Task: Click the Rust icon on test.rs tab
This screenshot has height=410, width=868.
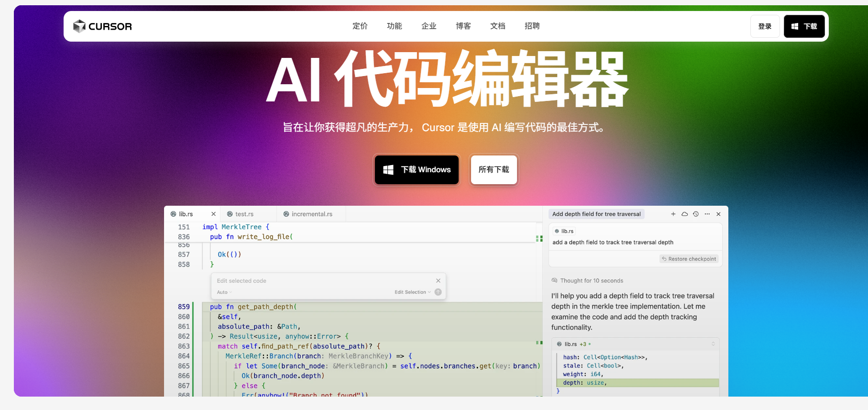Action: tap(230, 214)
